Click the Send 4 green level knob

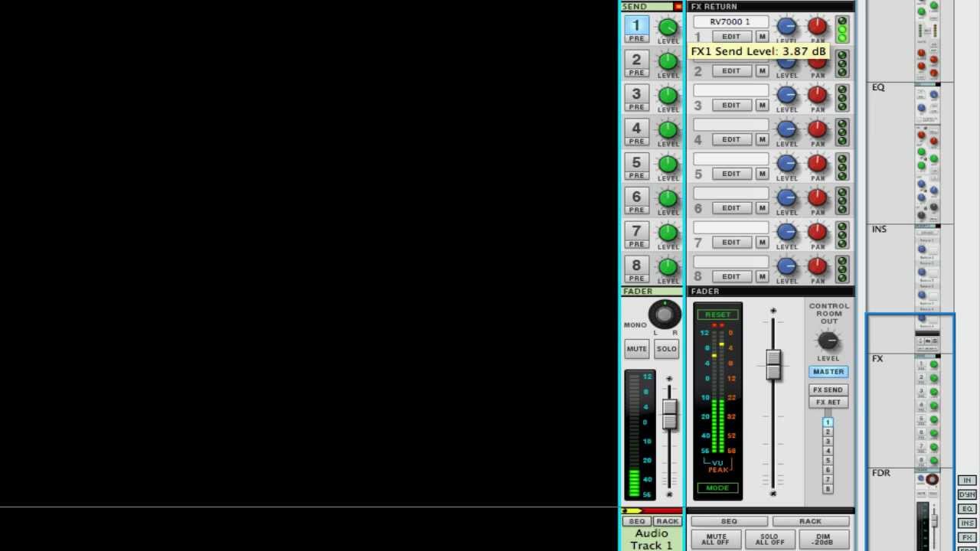668,130
